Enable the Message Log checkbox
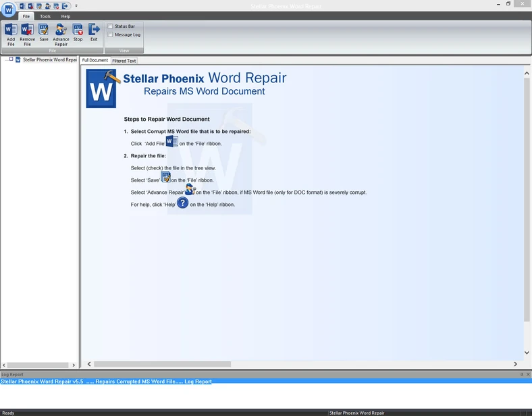This screenshot has height=416, width=532. [x=110, y=34]
